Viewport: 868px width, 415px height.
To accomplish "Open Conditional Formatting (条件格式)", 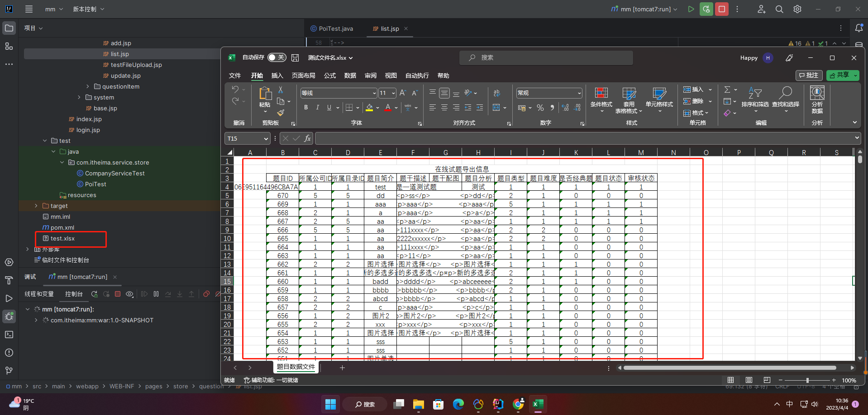I will (x=601, y=100).
